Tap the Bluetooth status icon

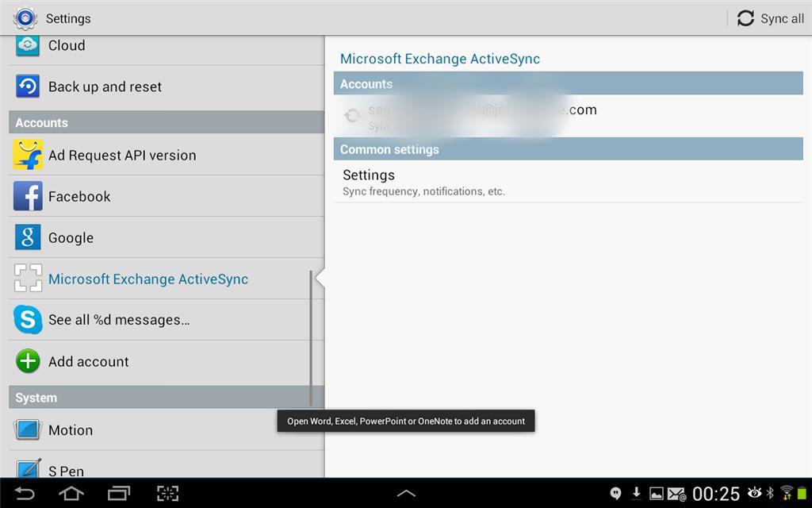pos(770,492)
